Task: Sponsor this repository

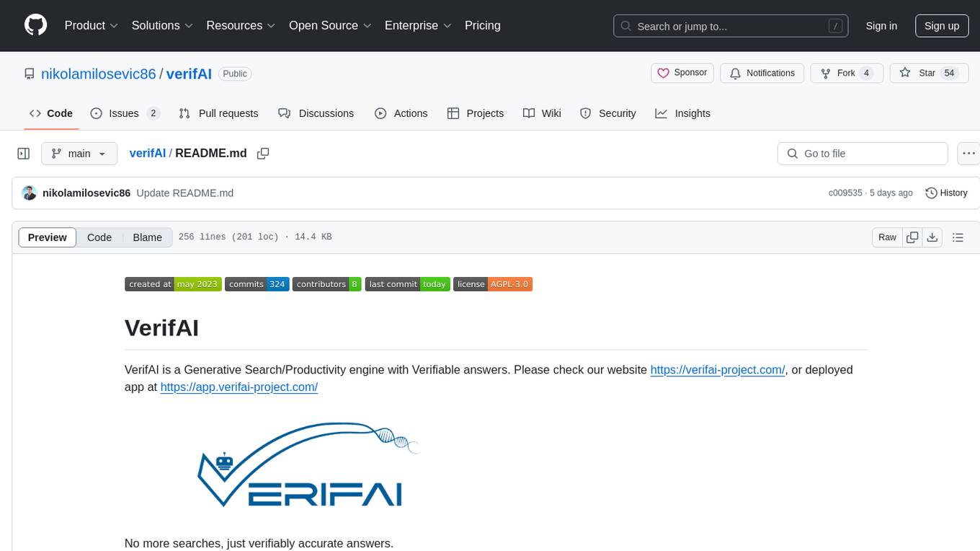Action: tap(682, 73)
